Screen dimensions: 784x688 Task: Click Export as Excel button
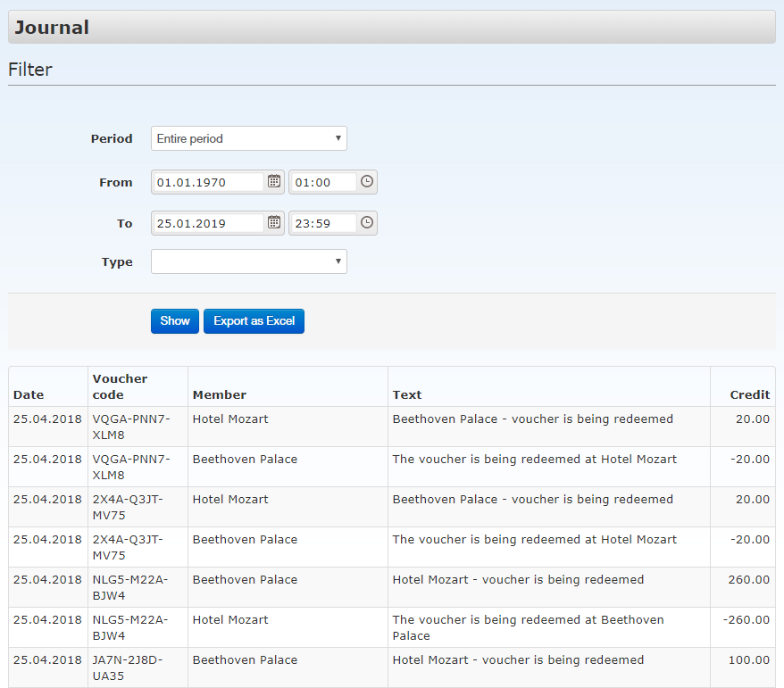click(254, 320)
